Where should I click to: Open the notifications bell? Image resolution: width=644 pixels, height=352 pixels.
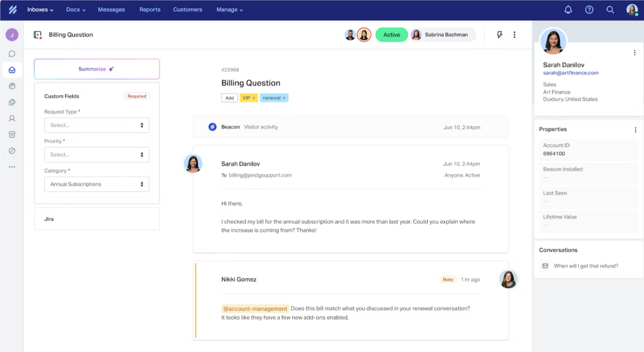[568, 10]
